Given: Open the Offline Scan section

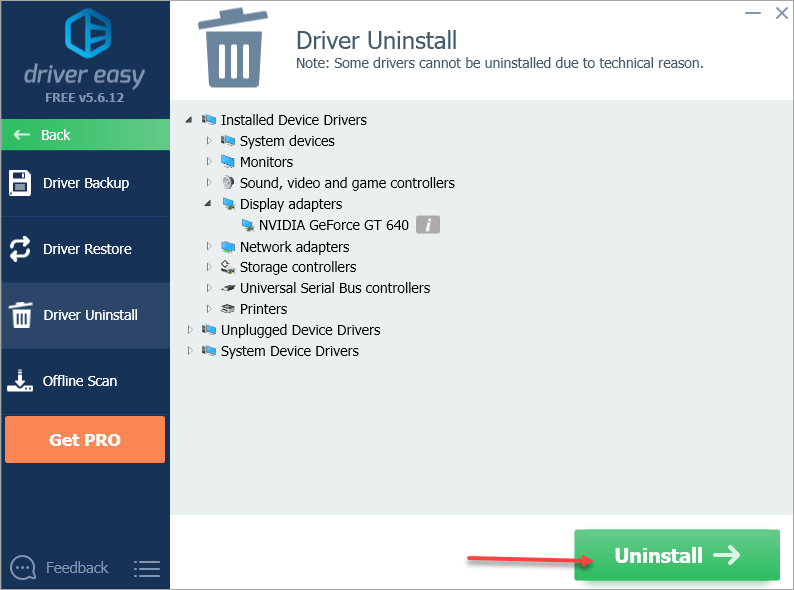Looking at the screenshot, I should coord(86,381).
